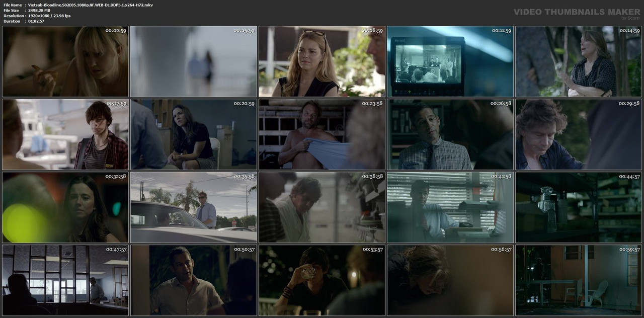Choose the thumbnail stamped 00:38:58

tap(322, 207)
